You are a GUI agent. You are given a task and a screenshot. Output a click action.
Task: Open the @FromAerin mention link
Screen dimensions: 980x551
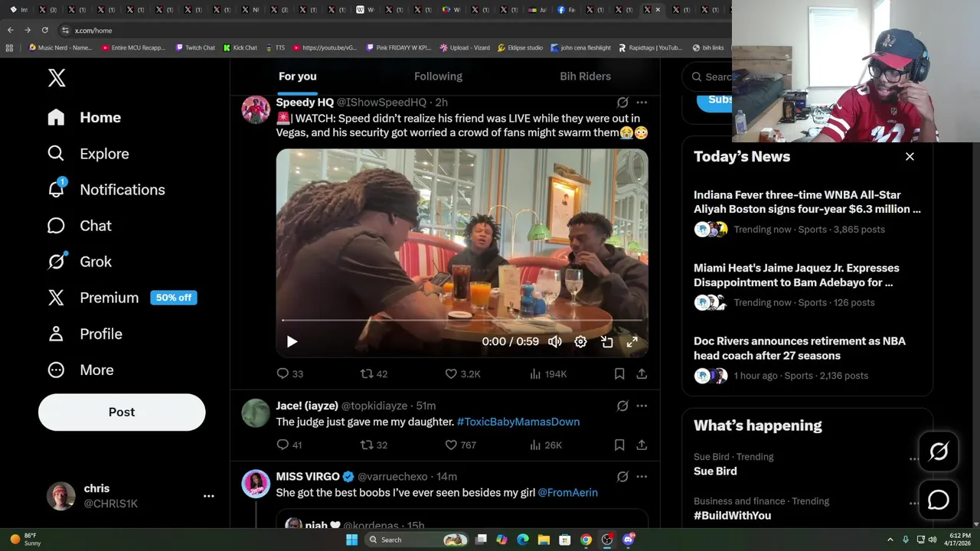coord(567,493)
